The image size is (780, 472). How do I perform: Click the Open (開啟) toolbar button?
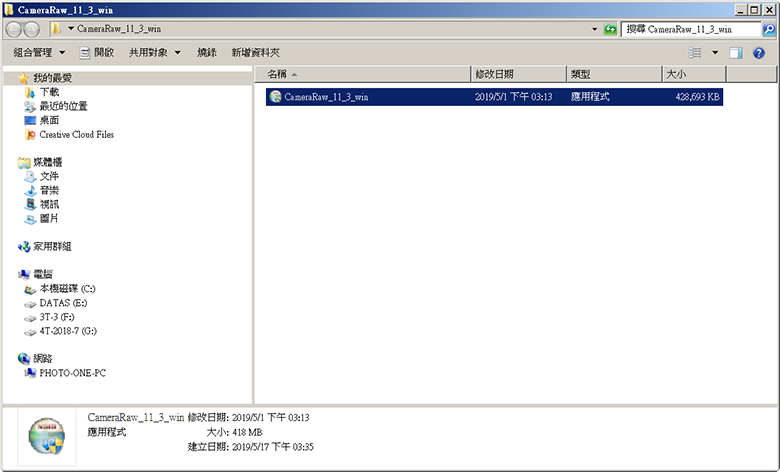tap(98, 52)
